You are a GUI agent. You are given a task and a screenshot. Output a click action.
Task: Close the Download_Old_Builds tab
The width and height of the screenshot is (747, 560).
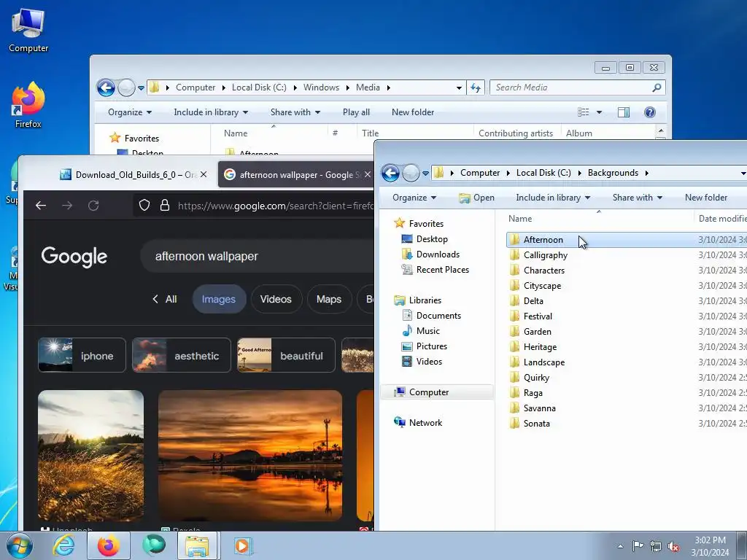pyautogui.click(x=204, y=174)
